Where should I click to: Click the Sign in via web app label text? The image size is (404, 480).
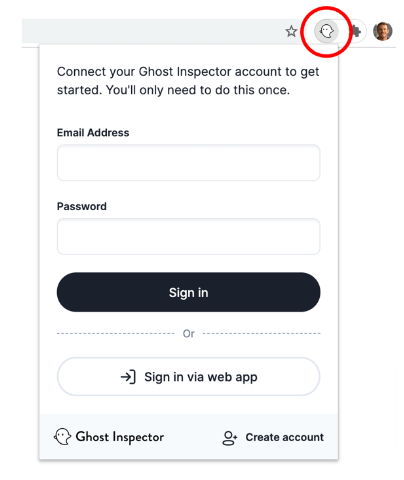point(201,377)
